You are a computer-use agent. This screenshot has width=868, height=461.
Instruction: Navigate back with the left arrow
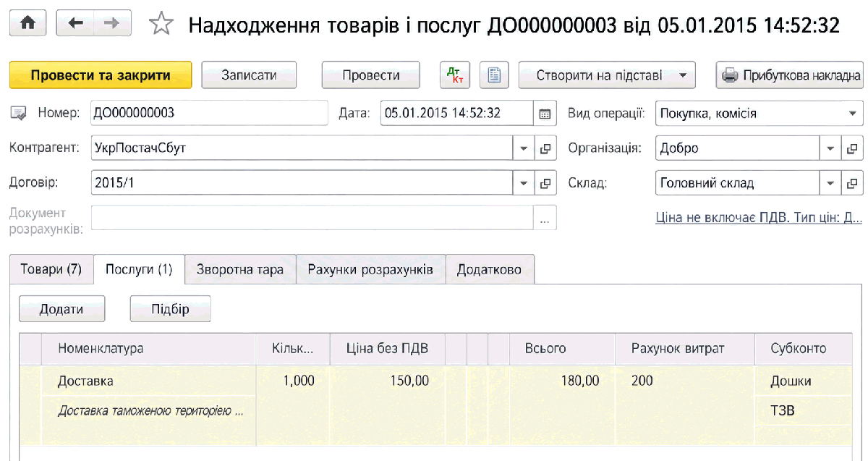tap(76, 24)
